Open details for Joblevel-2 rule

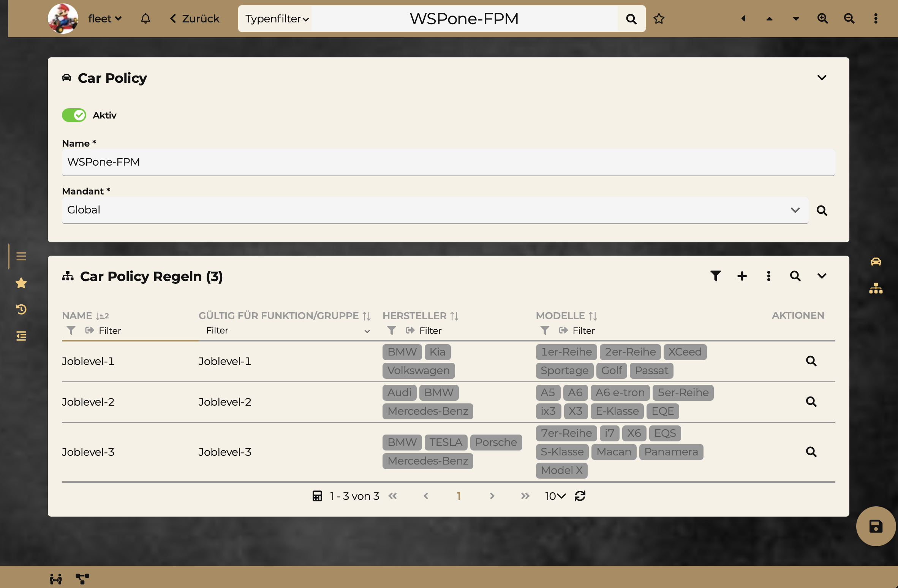811,401
